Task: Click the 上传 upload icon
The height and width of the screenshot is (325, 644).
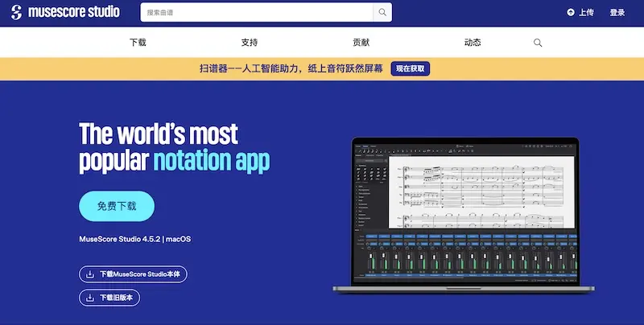Action: coord(571,12)
